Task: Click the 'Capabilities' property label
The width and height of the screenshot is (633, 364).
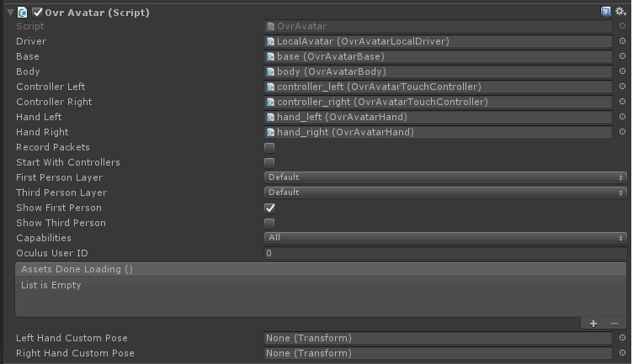Action: (44, 238)
